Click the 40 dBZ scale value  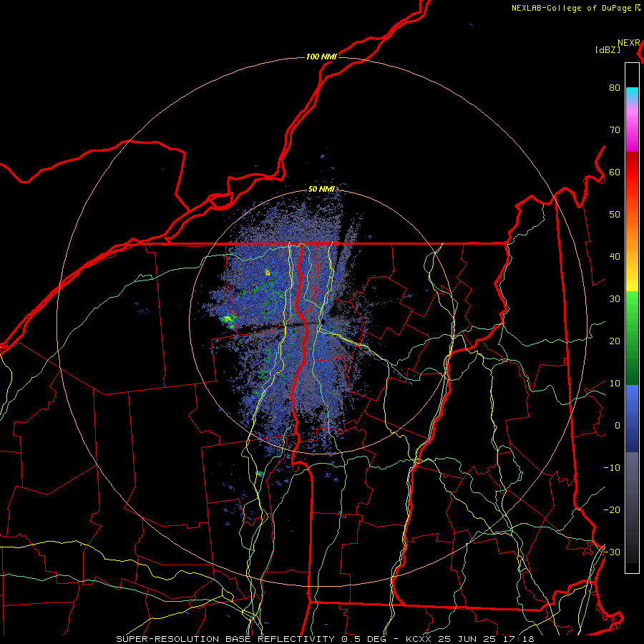[x=615, y=257]
